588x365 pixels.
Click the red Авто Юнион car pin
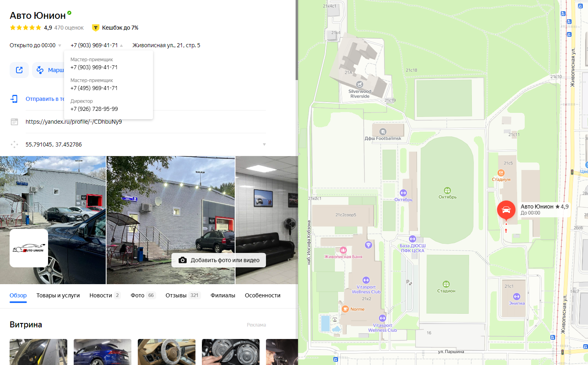(x=506, y=210)
